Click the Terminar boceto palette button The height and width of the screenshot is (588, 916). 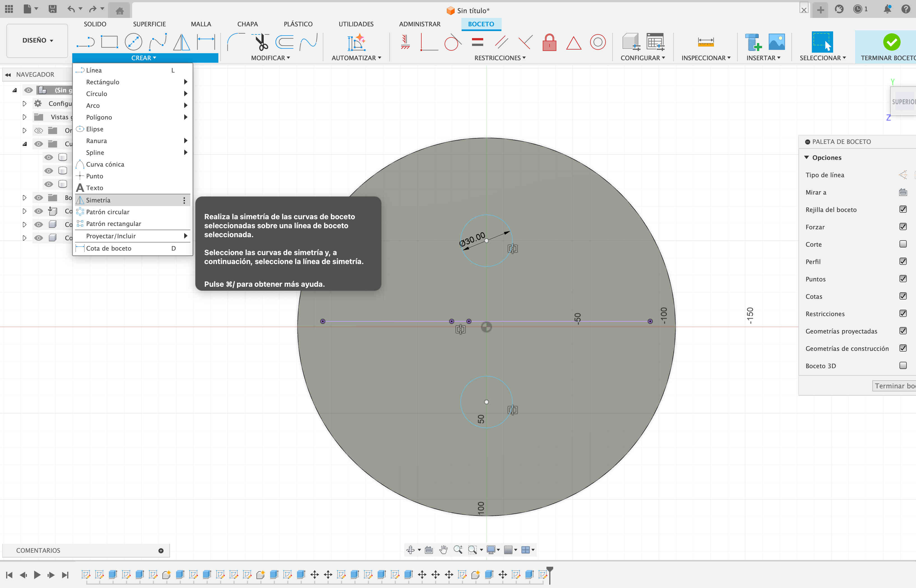pos(894,386)
